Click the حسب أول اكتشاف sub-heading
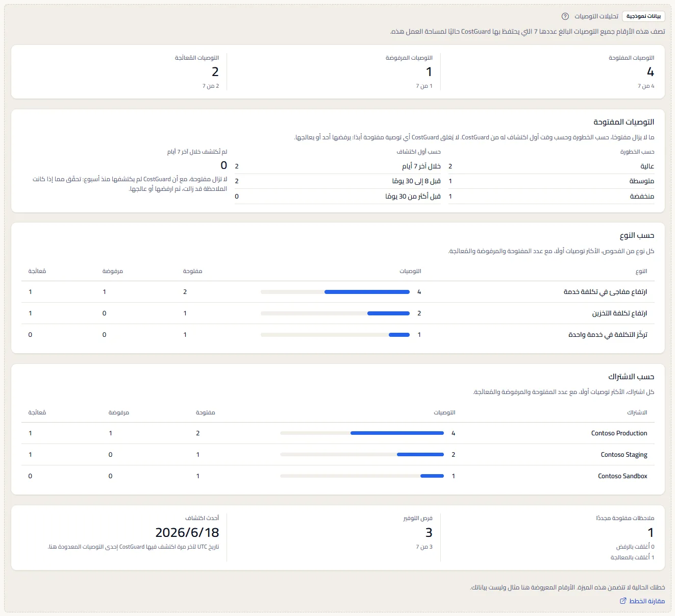This screenshot has width=675, height=616. click(x=419, y=152)
